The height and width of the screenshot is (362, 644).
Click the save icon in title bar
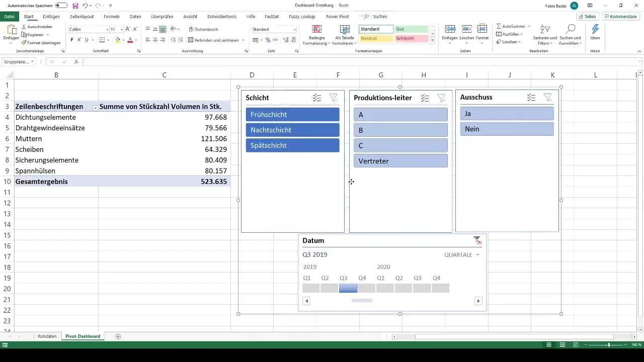pyautogui.click(x=75, y=6)
